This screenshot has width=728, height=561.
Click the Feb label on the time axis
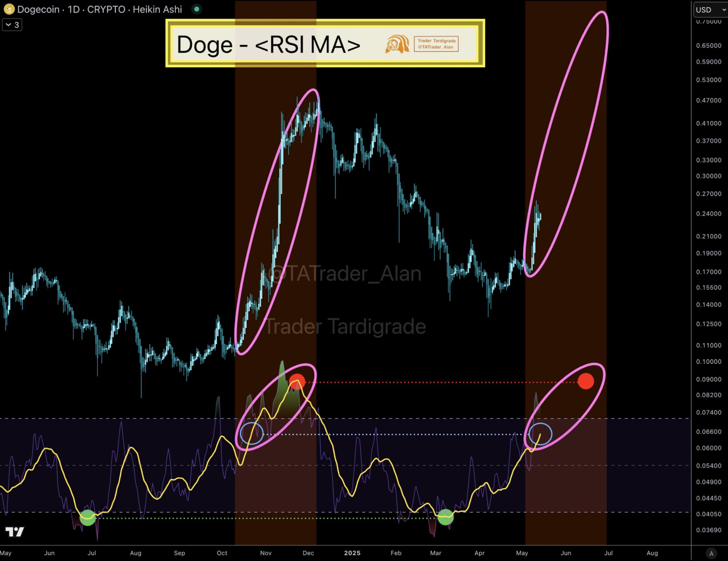coord(396,553)
